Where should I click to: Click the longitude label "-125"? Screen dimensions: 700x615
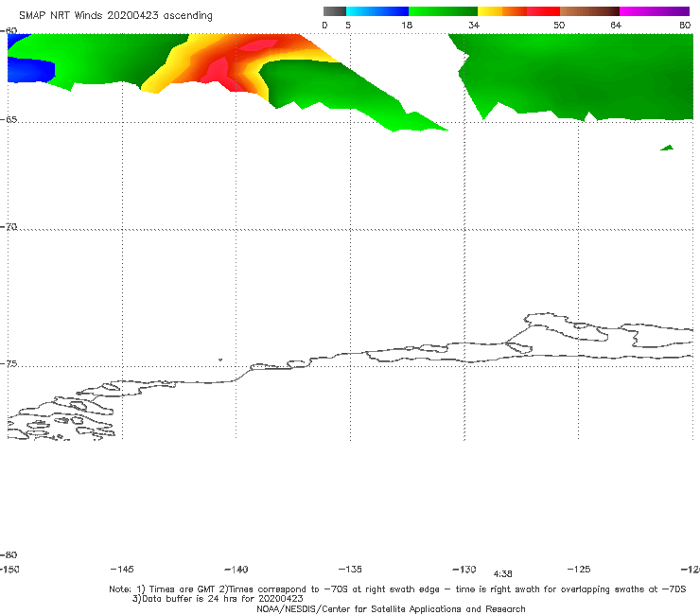(x=579, y=570)
